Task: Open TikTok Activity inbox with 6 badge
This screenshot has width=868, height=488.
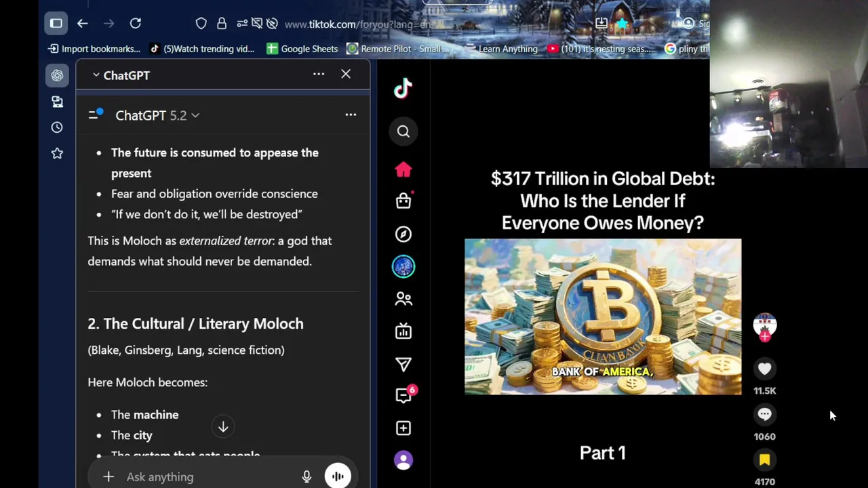Action: tap(405, 396)
